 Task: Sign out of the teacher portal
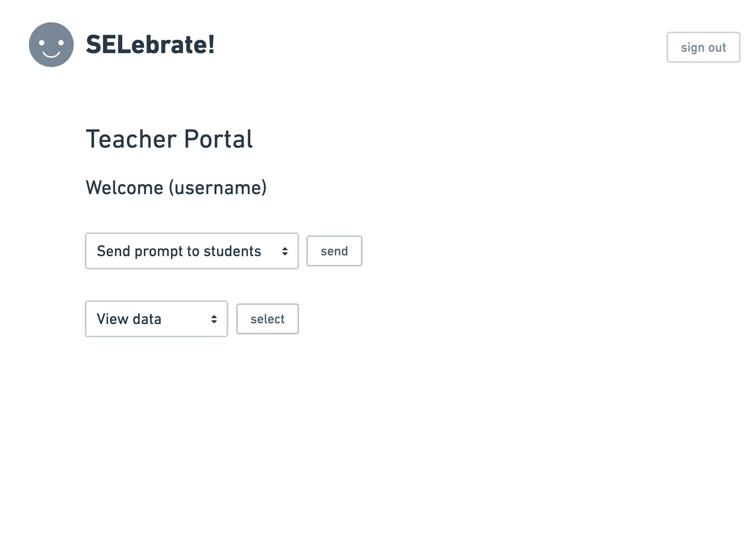point(703,47)
